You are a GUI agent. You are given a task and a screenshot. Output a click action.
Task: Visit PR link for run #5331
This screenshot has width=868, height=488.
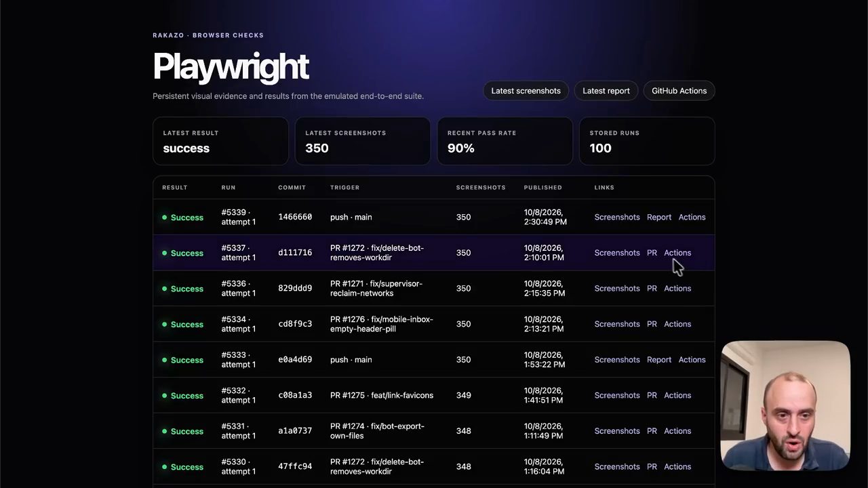point(652,431)
